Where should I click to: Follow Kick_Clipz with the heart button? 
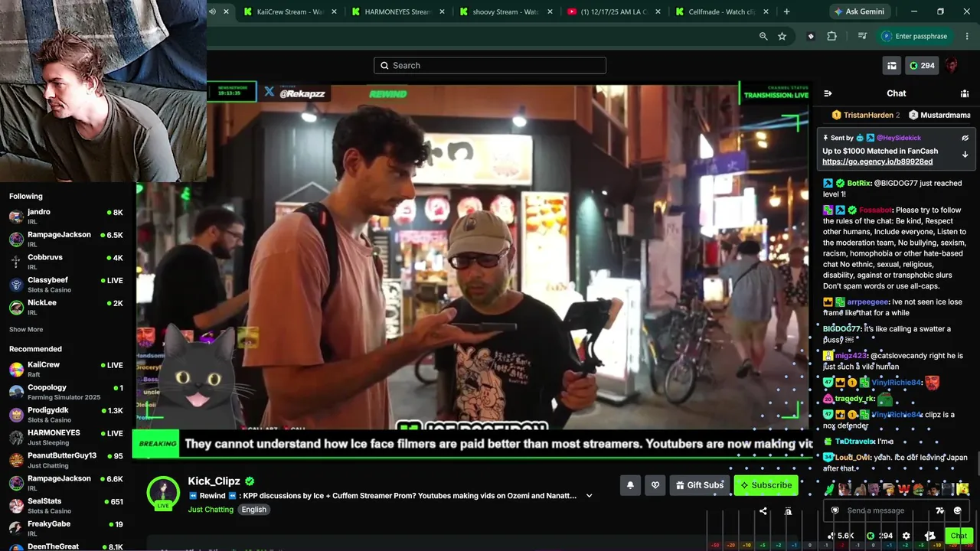pos(655,485)
